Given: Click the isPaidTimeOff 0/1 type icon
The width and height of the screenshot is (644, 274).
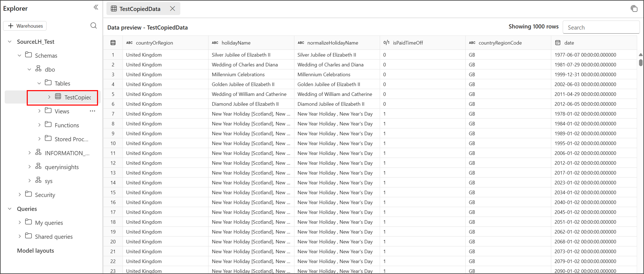Looking at the screenshot, I should 386,43.
